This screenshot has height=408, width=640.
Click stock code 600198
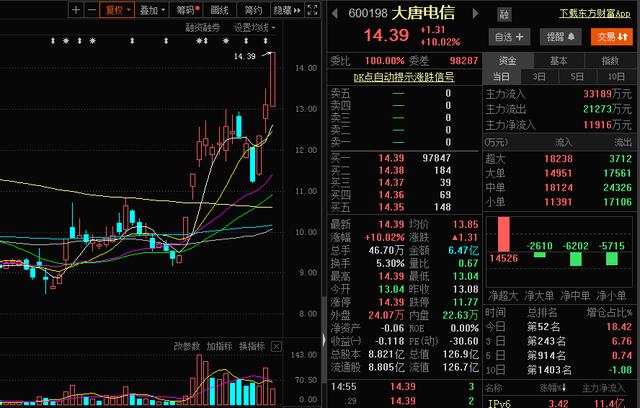368,13
